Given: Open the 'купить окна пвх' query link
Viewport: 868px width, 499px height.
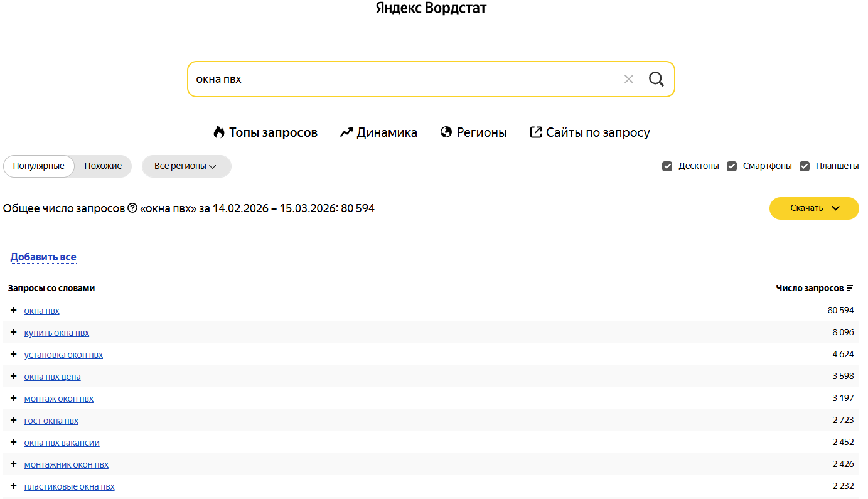Looking at the screenshot, I should 57,333.
